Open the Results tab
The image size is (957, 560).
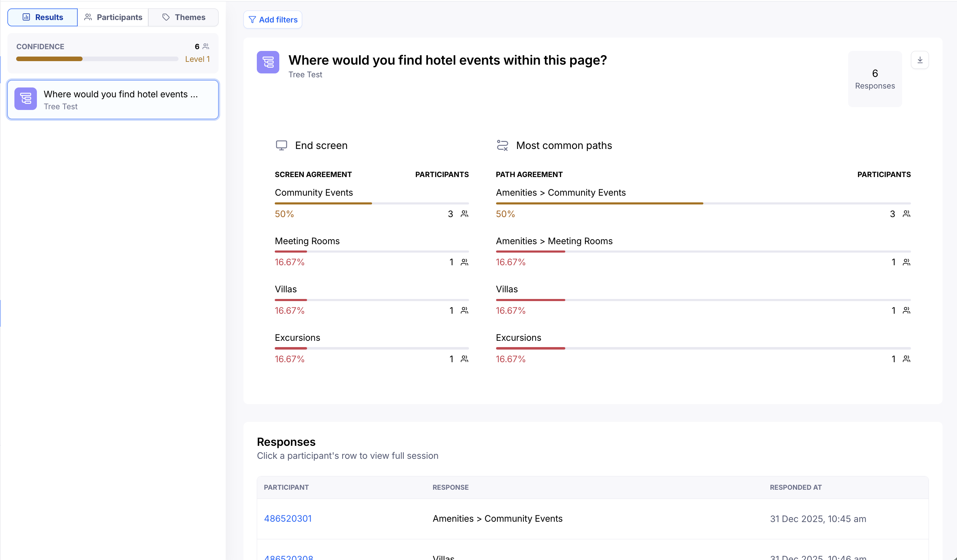click(43, 18)
